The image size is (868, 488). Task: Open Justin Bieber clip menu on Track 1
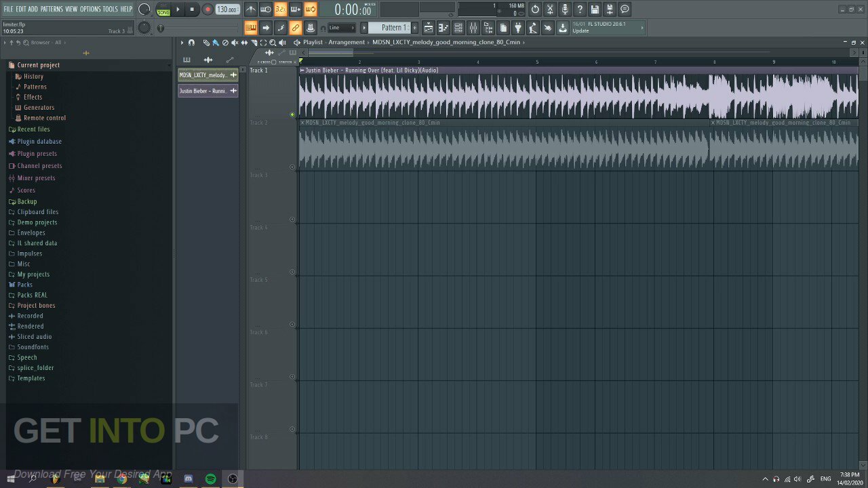point(302,70)
